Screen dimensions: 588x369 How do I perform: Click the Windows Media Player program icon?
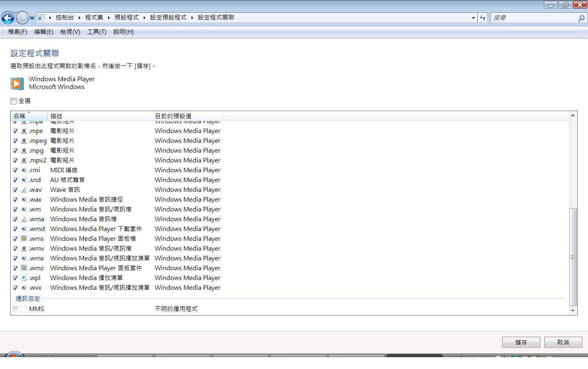click(x=17, y=84)
